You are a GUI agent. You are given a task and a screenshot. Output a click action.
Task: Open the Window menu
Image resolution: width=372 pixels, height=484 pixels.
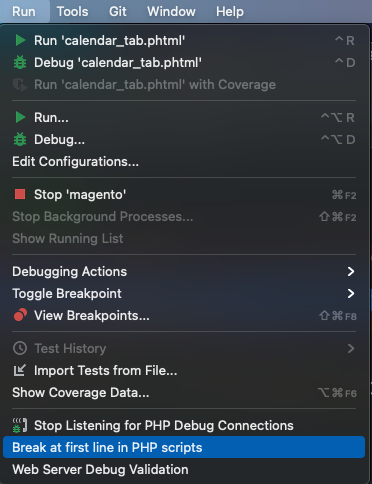171,12
